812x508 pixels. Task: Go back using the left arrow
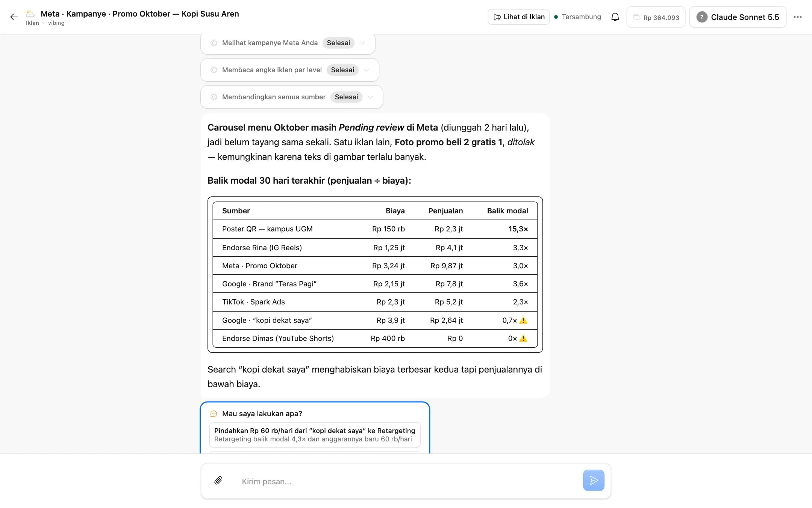14,17
